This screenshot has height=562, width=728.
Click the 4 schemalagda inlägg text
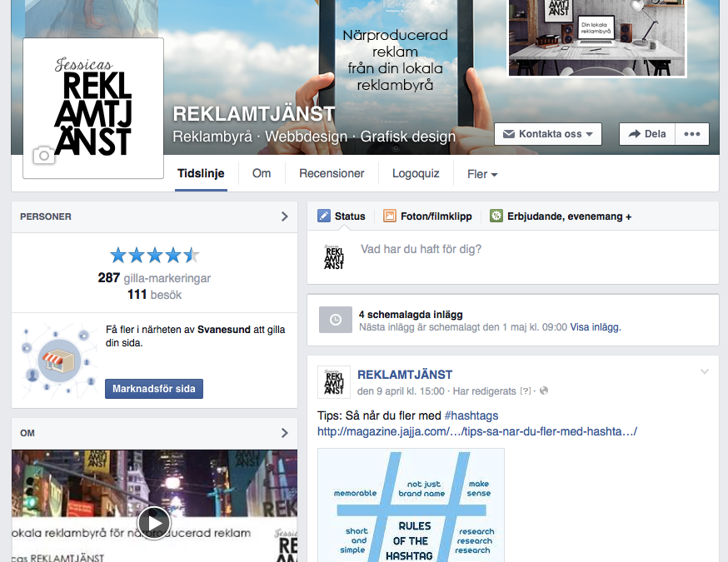click(x=411, y=315)
